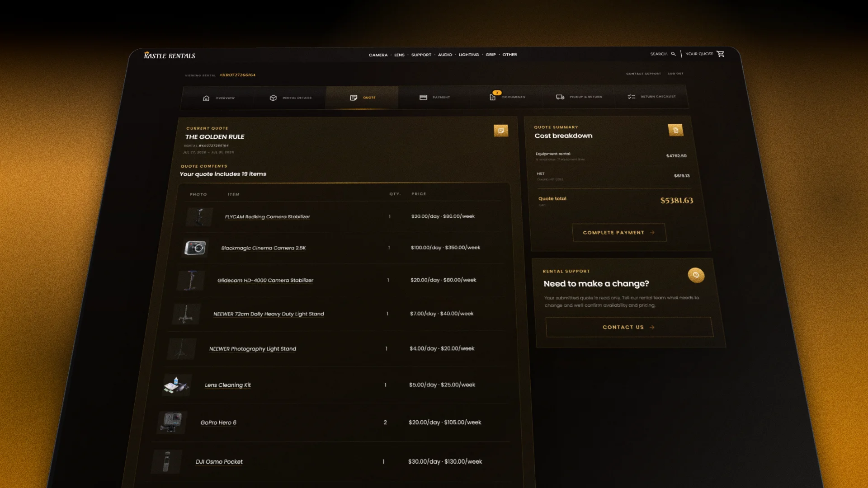Open the Lens category menu

(x=399, y=55)
